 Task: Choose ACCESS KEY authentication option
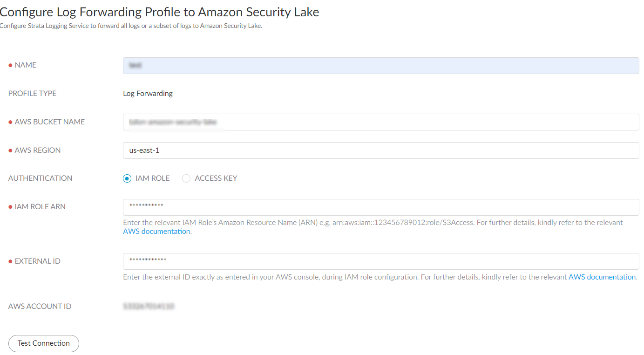(x=186, y=178)
